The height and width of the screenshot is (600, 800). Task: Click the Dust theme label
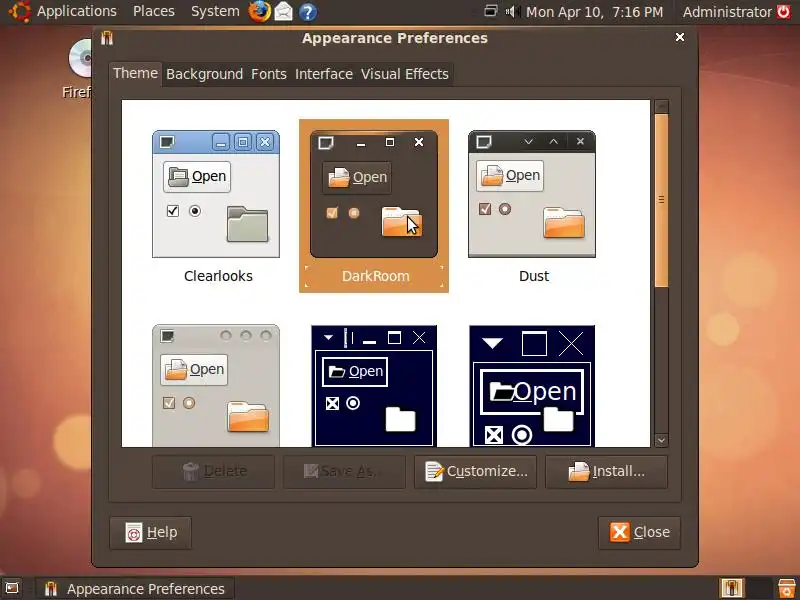(534, 276)
